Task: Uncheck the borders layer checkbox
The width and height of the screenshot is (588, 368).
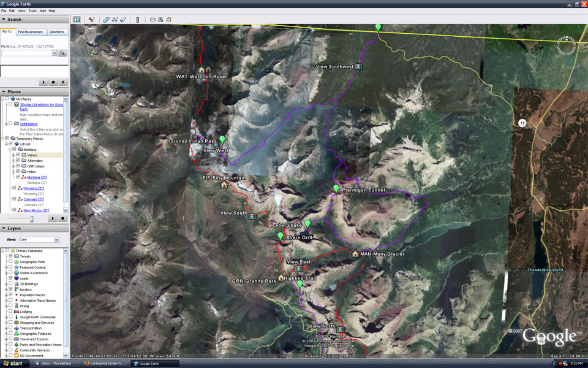Action: click(x=11, y=289)
